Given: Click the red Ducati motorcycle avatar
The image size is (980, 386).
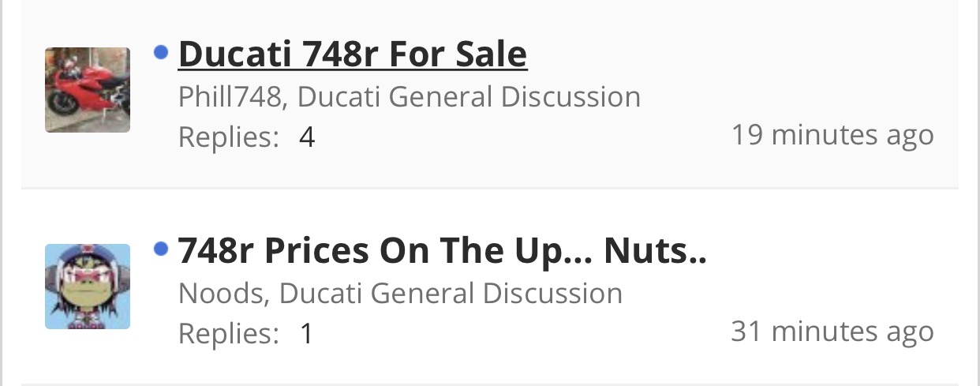Looking at the screenshot, I should tap(88, 90).
